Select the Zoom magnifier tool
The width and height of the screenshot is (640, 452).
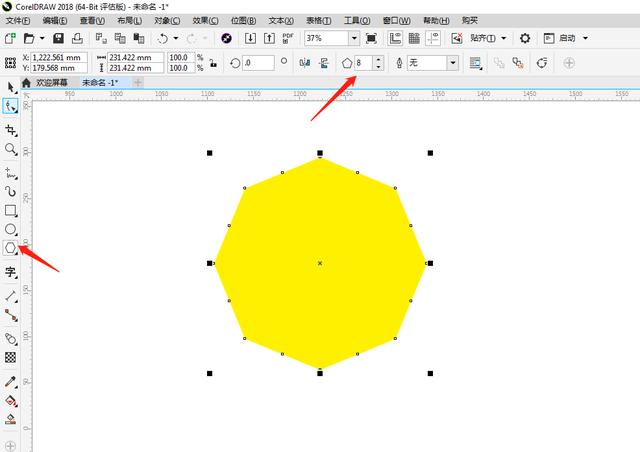[x=10, y=149]
